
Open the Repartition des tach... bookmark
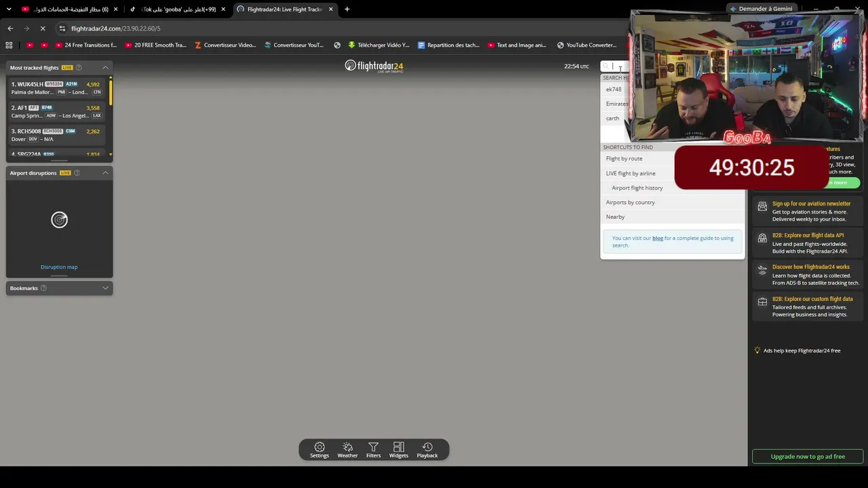coord(448,45)
